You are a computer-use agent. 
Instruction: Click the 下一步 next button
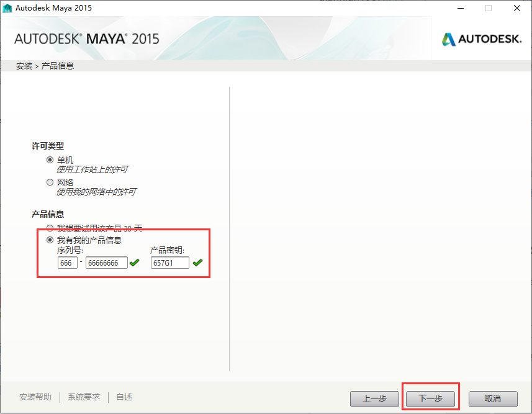pos(430,398)
